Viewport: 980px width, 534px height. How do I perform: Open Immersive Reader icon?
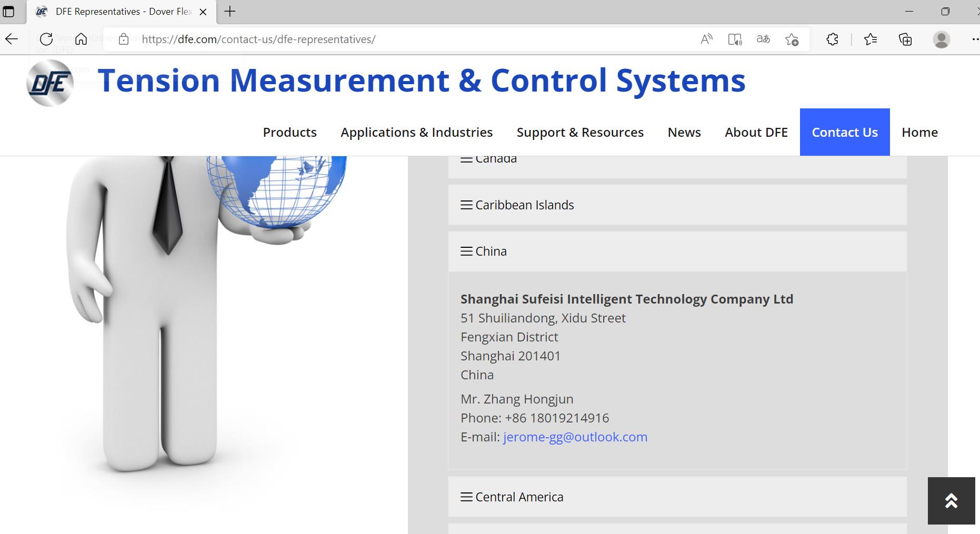735,39
